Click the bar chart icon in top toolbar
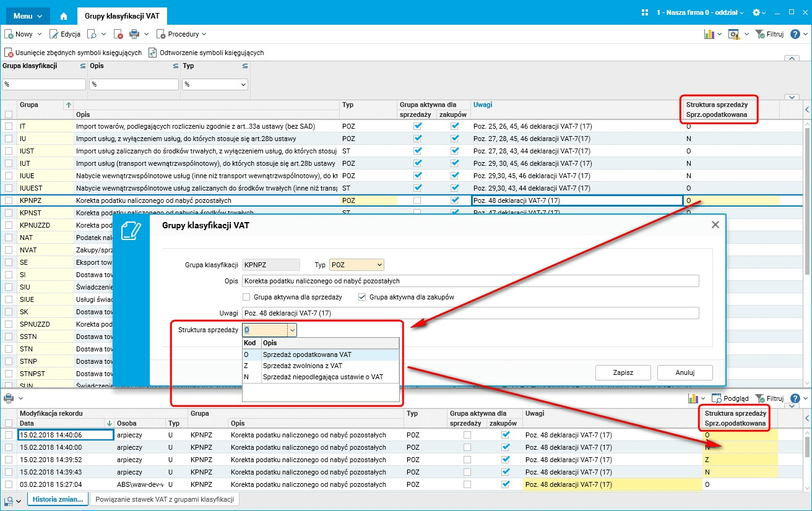The width and height of the screenshot is (812, 511). pyautogui.click(x=709, y=34)
